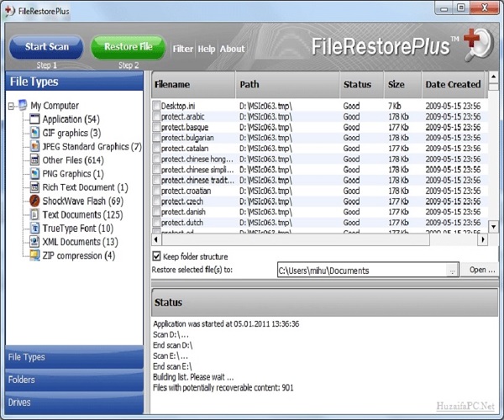504x420 pixels.
Task: Click the browse ellipsis button in path field
Action: click(x=452, y=270)
